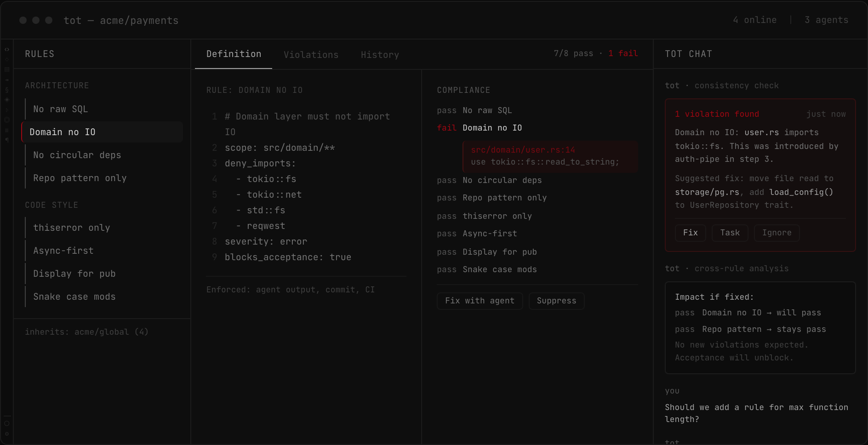Select the three-lines list icon in the rail
Image resolution: width=868 pixels, height=445 pixels.
tap(7, 131)
